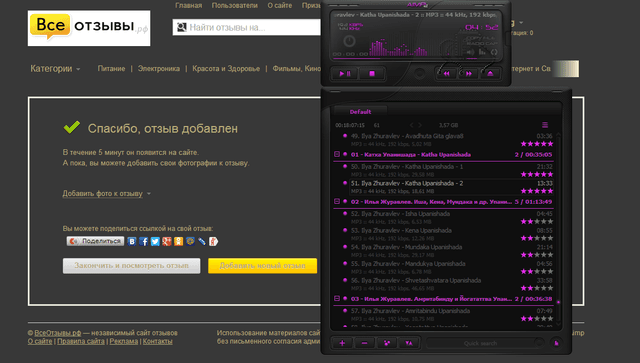Rate track 52 Isha Upanishada stars
The image size is (640, 363).
point(537,222)
